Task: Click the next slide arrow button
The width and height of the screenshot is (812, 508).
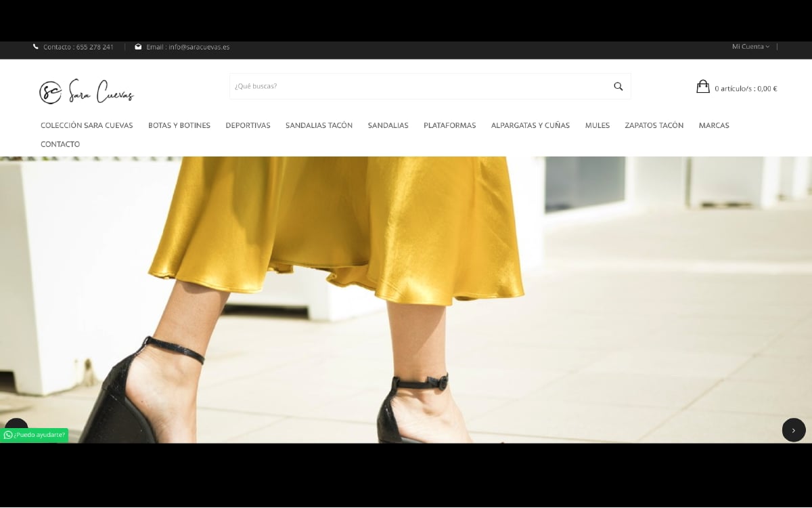Action: [793, 430]
